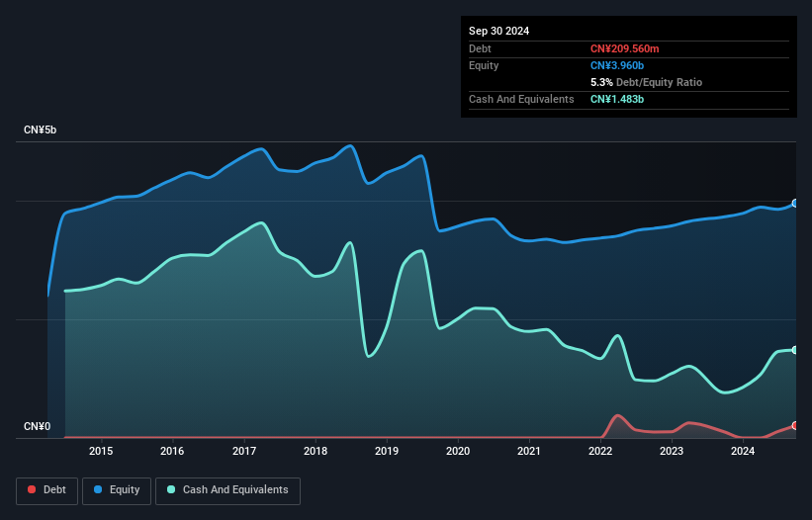Click the 2022 debt spike peak
The height and width of the screenshot is (520, 812).
pos(617,415)
